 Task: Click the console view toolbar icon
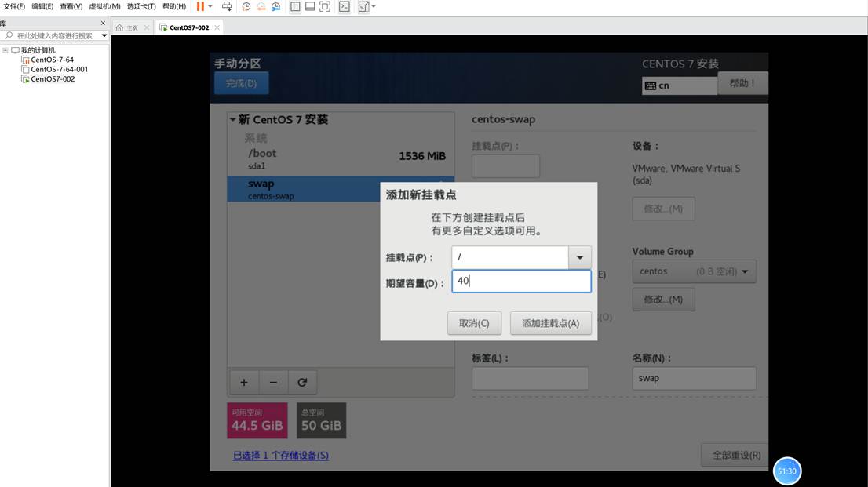click(345, 6)
